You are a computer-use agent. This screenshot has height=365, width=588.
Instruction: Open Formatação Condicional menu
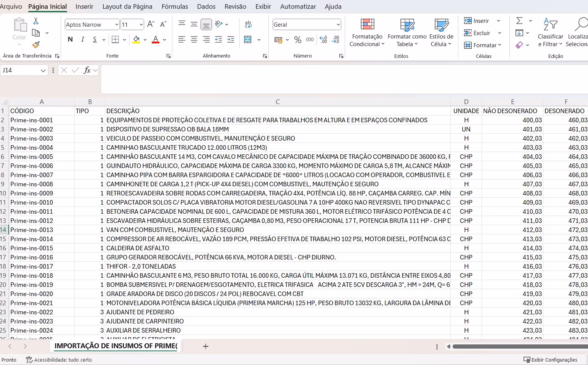coord(367,33)
